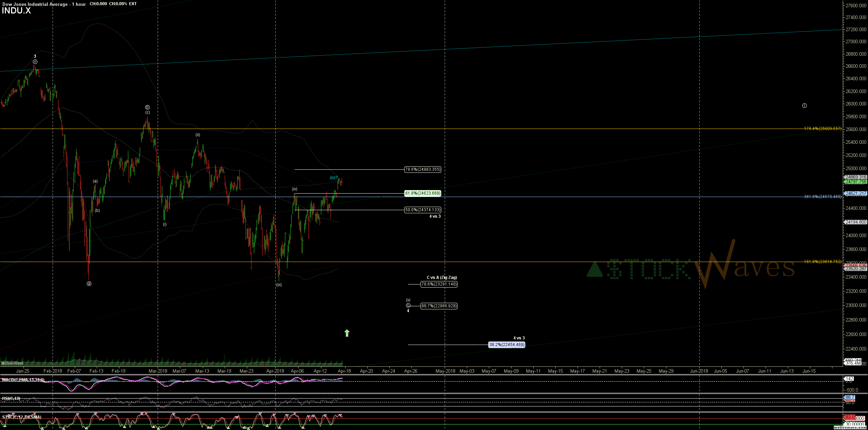The width and height of the screenshot is (868, 430).
Task: Select the circled 'a' wave label at February low
Action: click(89, 283)
